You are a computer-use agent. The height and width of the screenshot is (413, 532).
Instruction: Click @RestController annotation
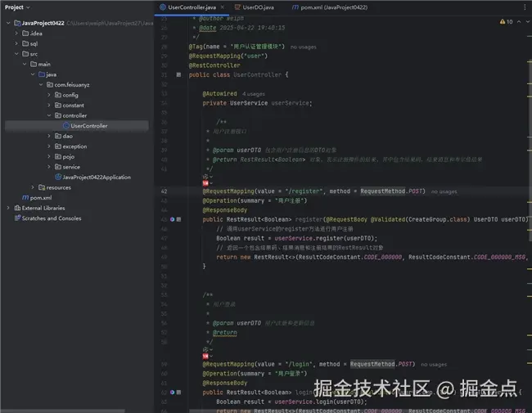[214, 65]
